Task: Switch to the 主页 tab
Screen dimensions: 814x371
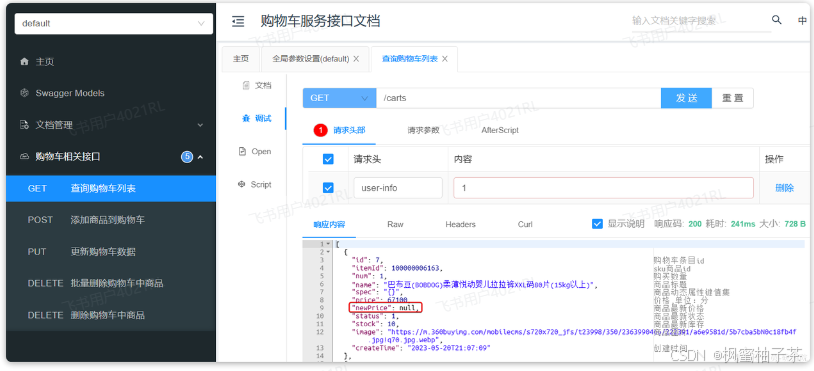Action: click(x=241, y=59)
